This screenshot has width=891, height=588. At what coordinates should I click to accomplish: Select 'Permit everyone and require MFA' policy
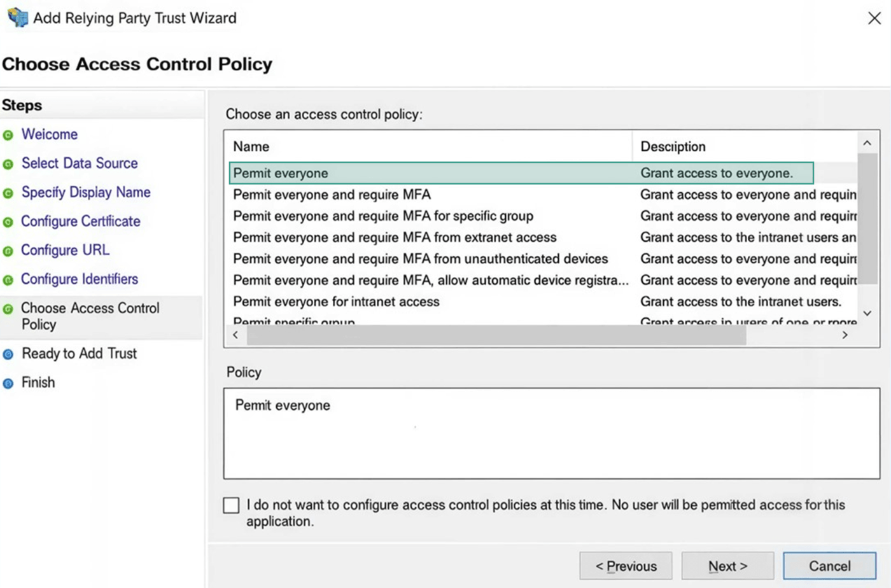pyautogui.click(x=332, y=195)
